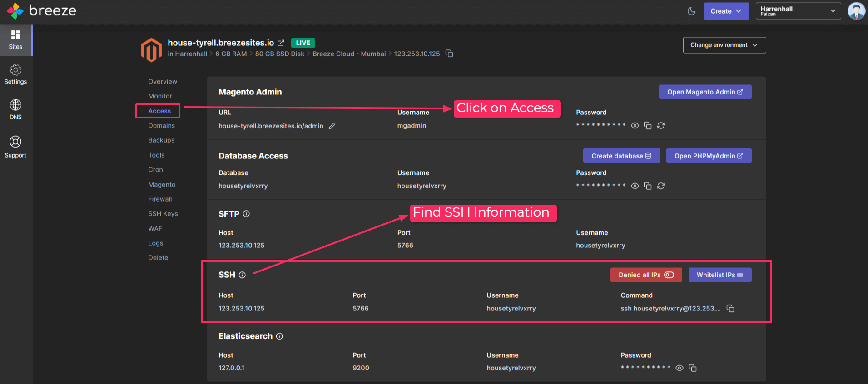Screen dimensions: 868x384
Task: Reveal Database Access password
Action: (x=635, y=186)
